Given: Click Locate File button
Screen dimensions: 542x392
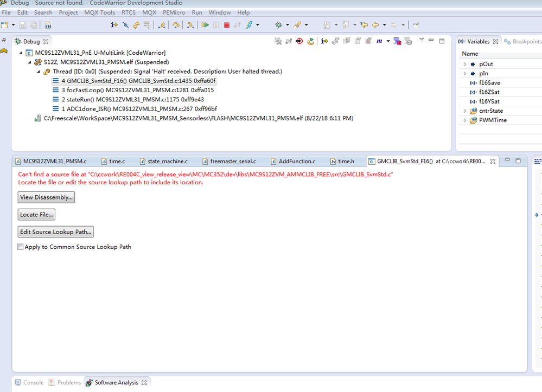Looking at the screenshot, I should coord(36,215).
